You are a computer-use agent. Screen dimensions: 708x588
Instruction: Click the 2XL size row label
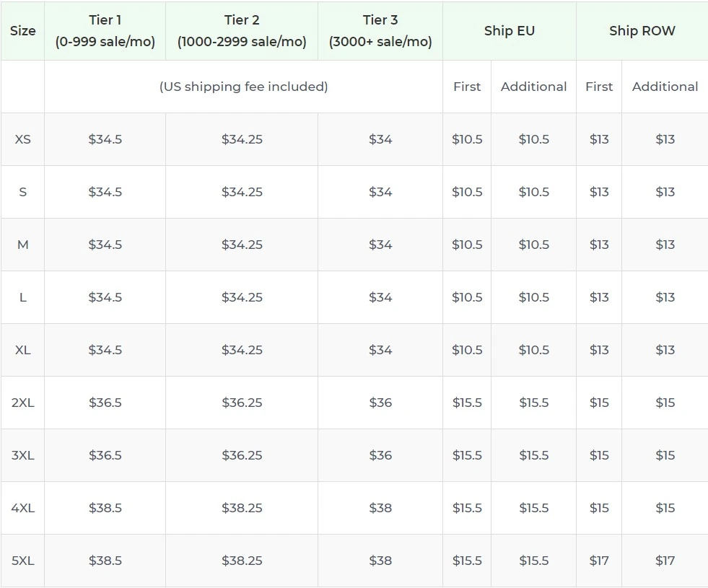(22, 403)
